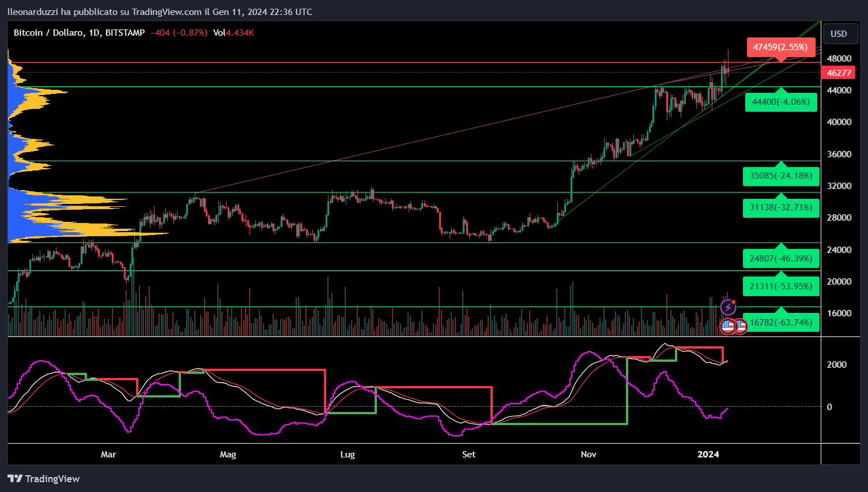The width and height of the screenshot is (868, 492).
Task: Click the 'Mag' label on the time axis
Action: [x=228, y=455]
